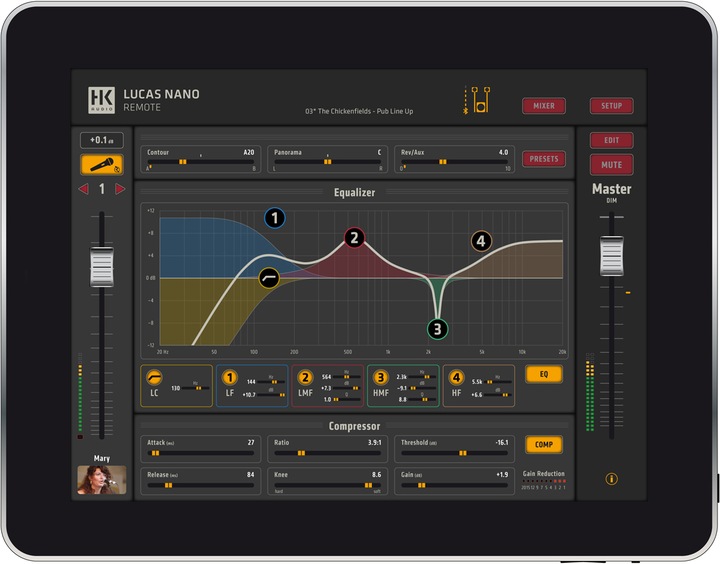720x564 pixels.
Task: Click the compressor Attack slider
Action: [x=201, y=453]
